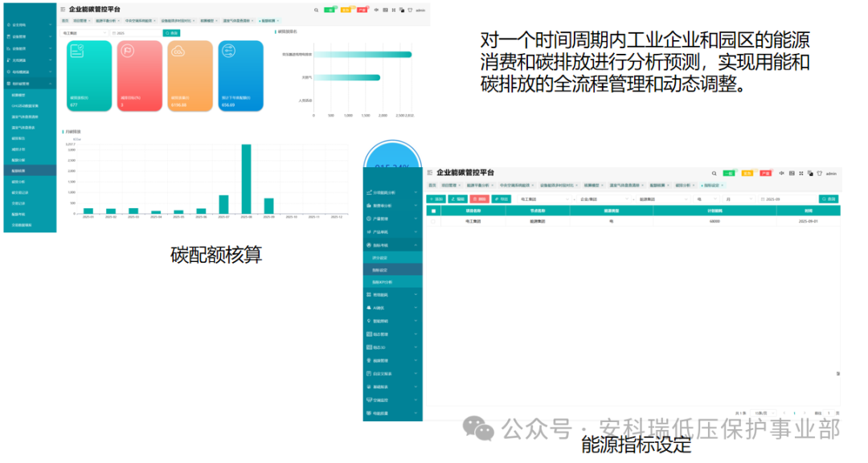The height and width of the screenshot is (463, 868).
Task: Click the go-to page number input in the pagination
Action: coord(829,413)
